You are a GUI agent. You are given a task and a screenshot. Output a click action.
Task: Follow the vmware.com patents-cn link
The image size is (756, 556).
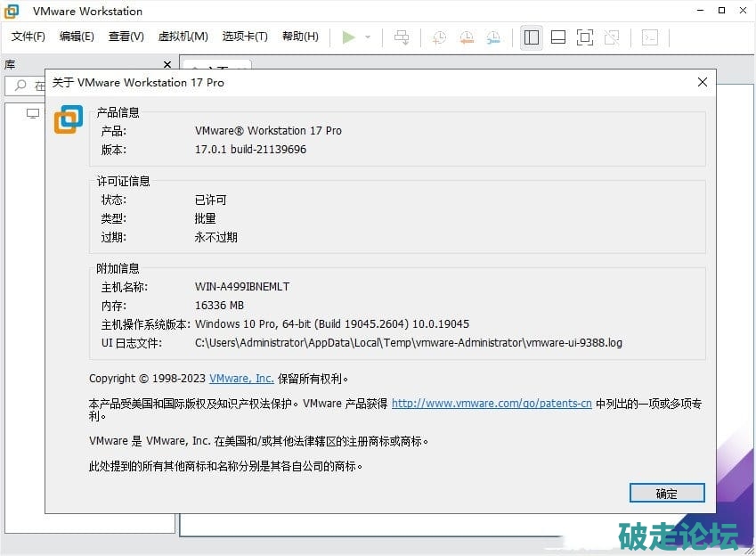click(x=492, y=404)
